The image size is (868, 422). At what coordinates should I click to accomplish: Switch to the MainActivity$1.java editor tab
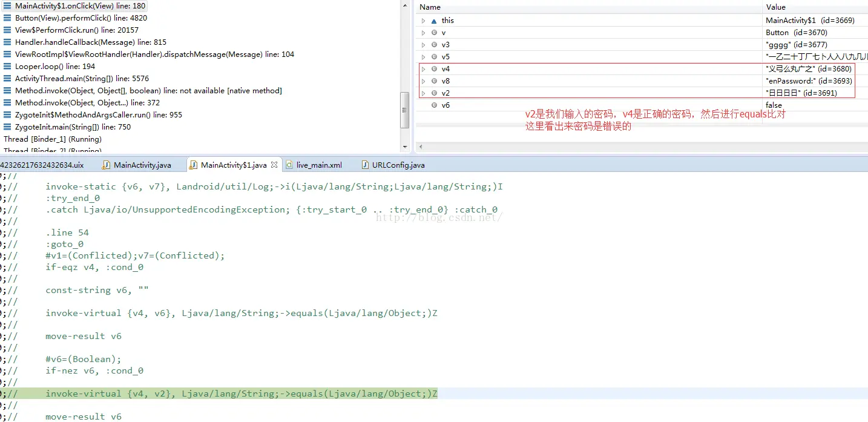(233, 165)
